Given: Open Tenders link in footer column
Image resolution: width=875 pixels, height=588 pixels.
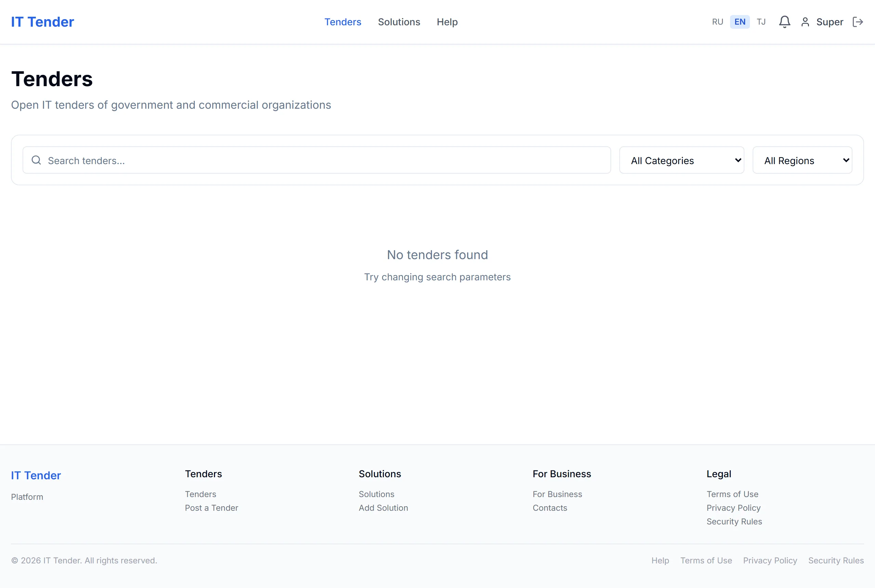Looking at the screenshot, I should tap(201, 494).
